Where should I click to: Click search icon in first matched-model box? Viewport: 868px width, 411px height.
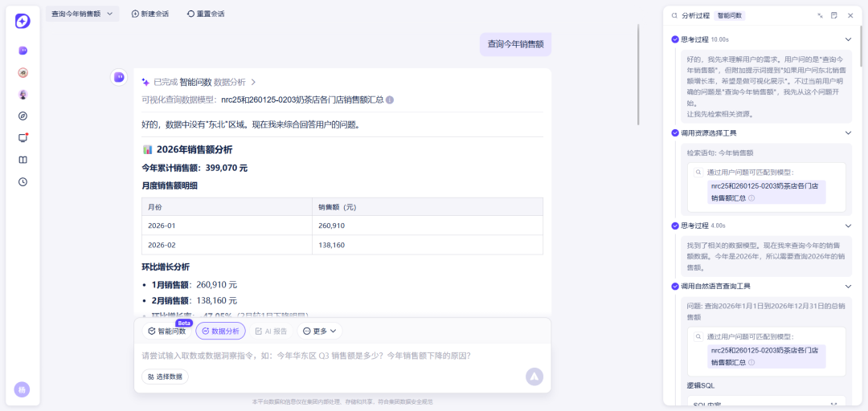coord(698,172)
